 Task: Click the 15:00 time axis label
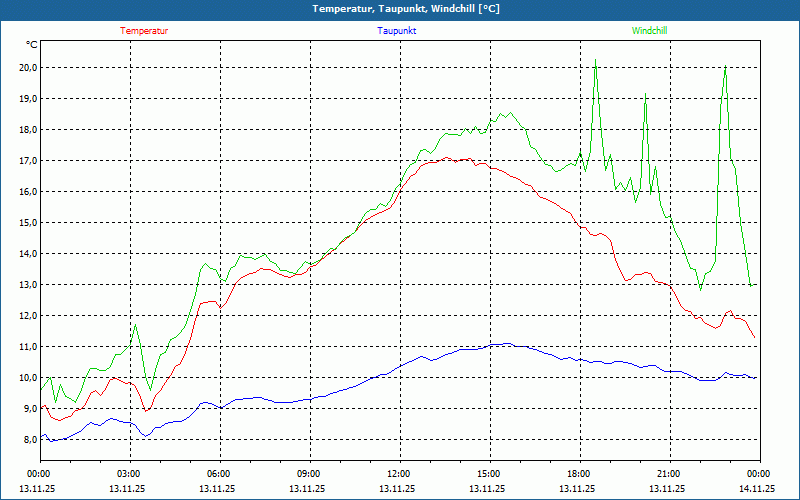[490, 474]
